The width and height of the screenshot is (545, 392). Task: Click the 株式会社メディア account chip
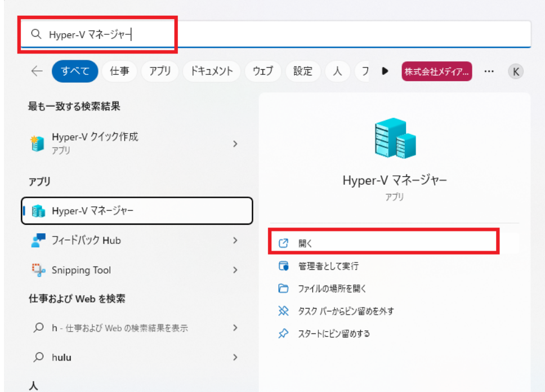point(436,72)
